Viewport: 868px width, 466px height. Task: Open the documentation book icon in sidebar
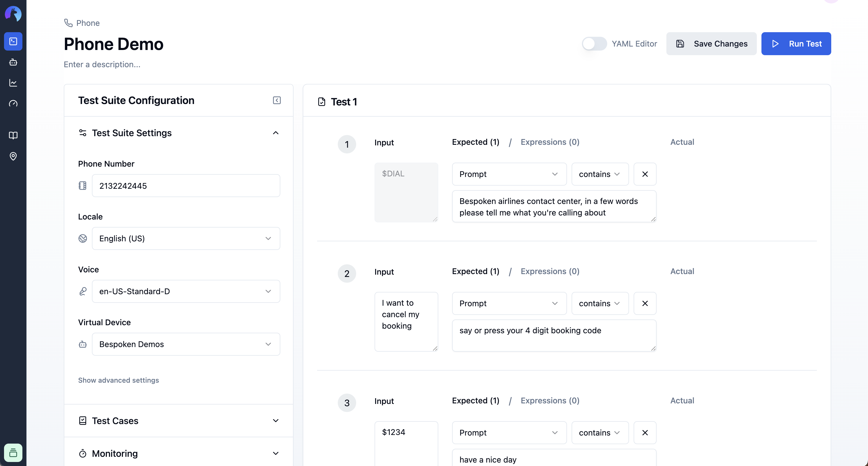point(13,135)
